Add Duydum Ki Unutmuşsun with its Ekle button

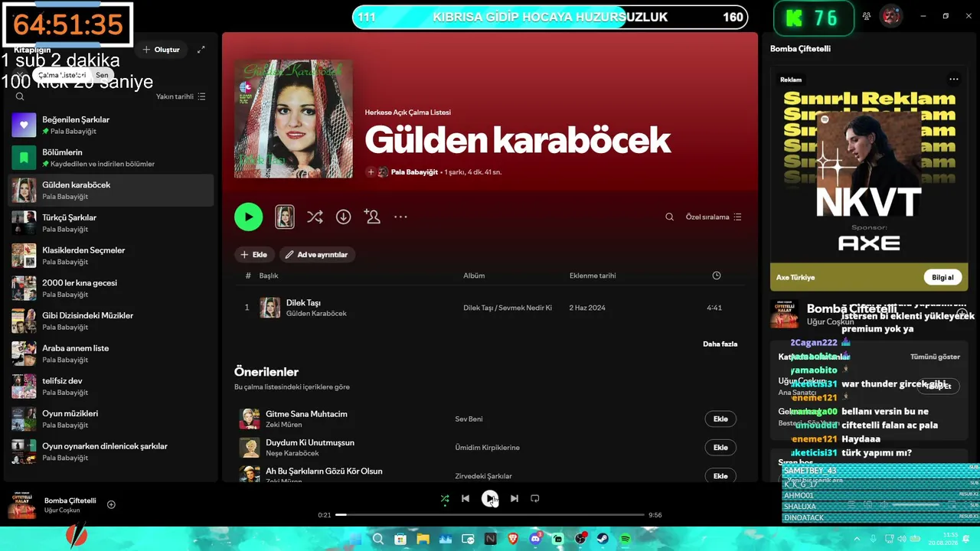click(x=720, y=447)
